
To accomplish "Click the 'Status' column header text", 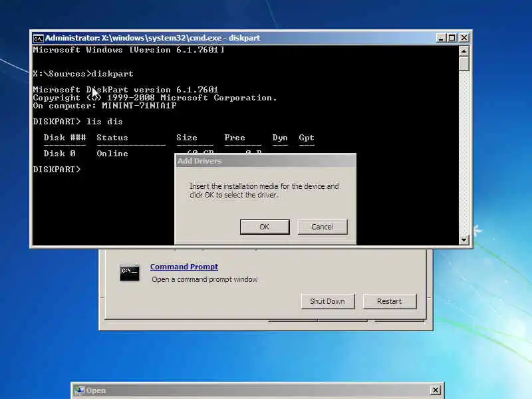I will coord(112,138).
